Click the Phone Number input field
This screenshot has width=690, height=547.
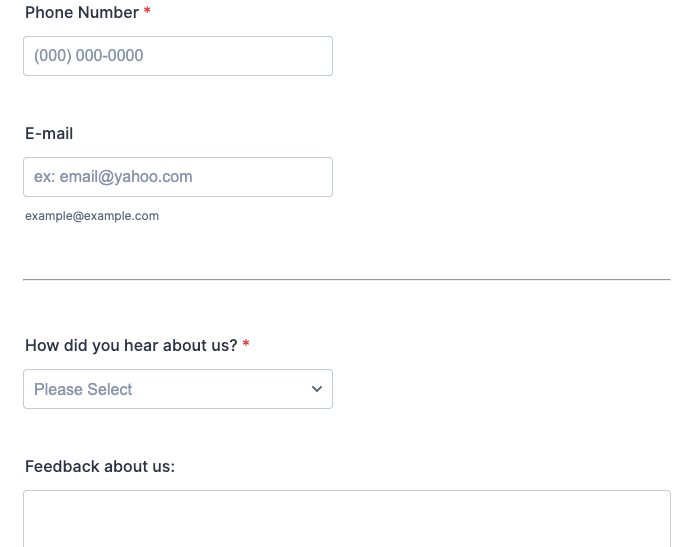coord(177,56)
